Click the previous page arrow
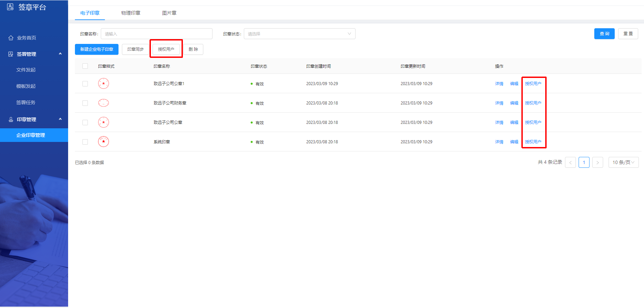This screenshot has width=644, height=308. click(x=570, y=162)
